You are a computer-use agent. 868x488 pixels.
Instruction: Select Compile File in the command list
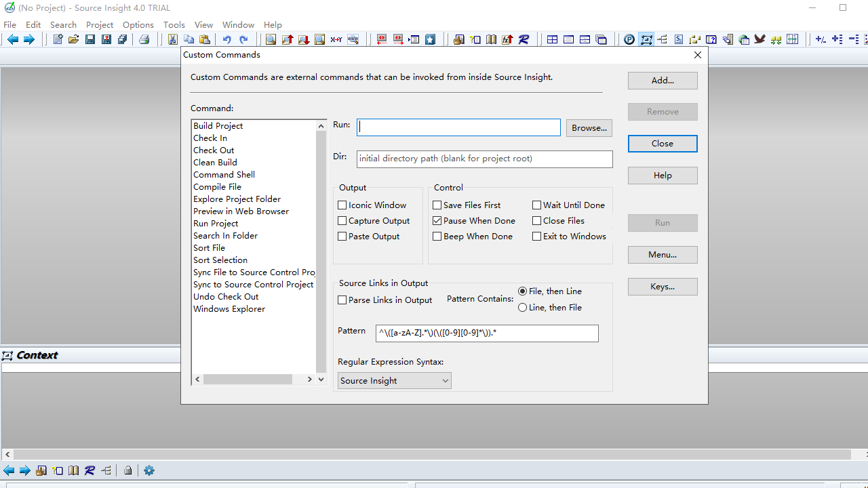coord(217,187)
